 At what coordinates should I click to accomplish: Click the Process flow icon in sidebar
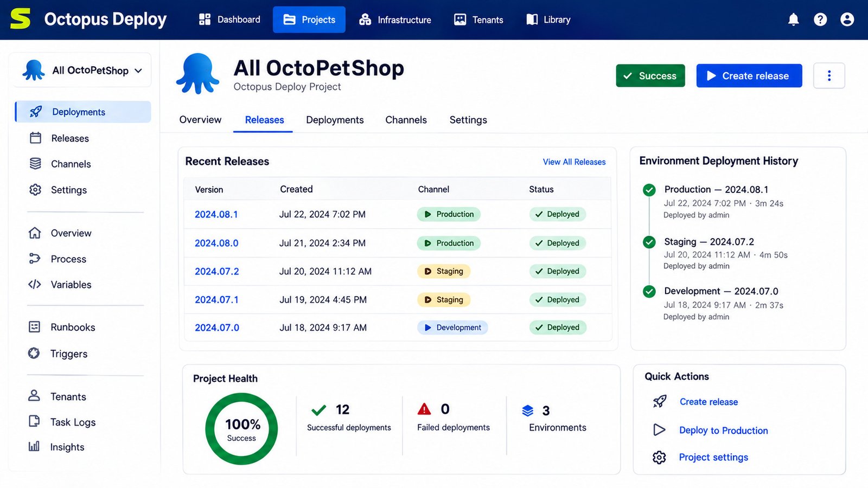click(x=35, y=259)
